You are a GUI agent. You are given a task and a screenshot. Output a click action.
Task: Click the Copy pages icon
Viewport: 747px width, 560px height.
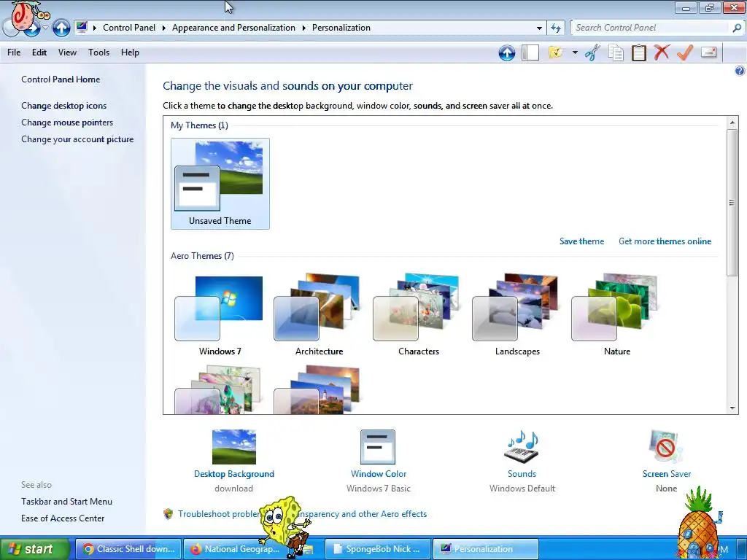point(616,52)
